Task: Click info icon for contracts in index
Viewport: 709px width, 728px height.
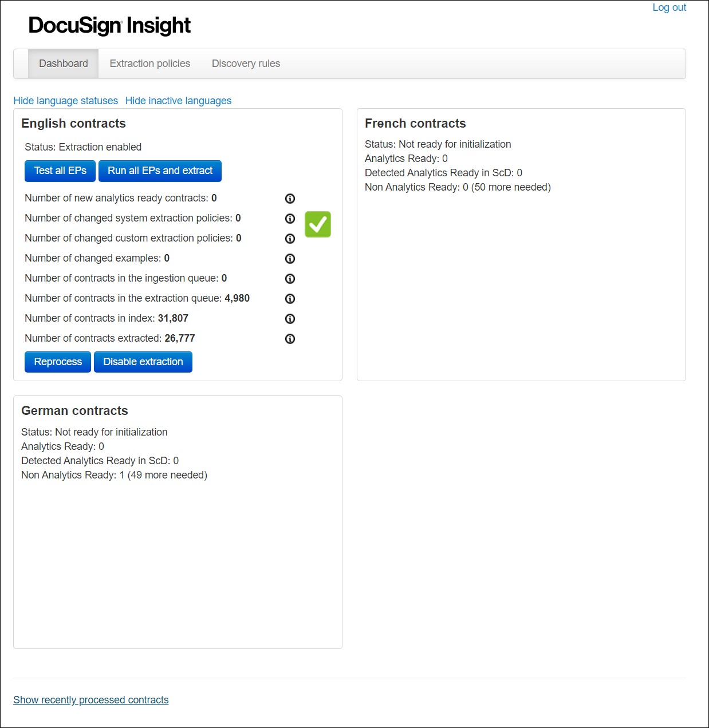Action: [290, 319]
